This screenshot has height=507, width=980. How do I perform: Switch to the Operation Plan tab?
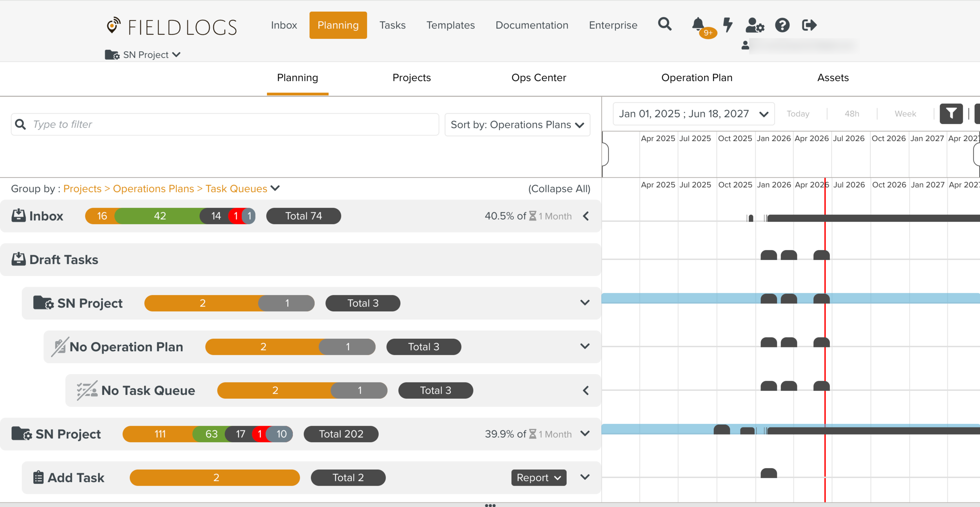697,78
